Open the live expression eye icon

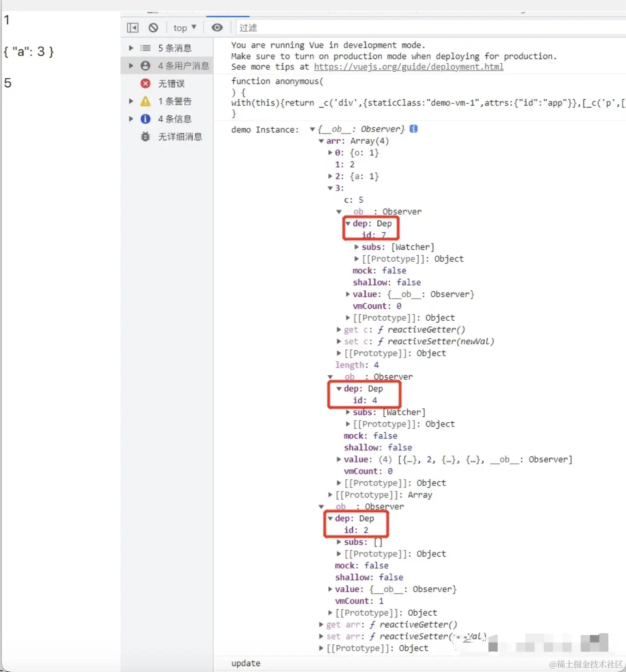[217, 28]
